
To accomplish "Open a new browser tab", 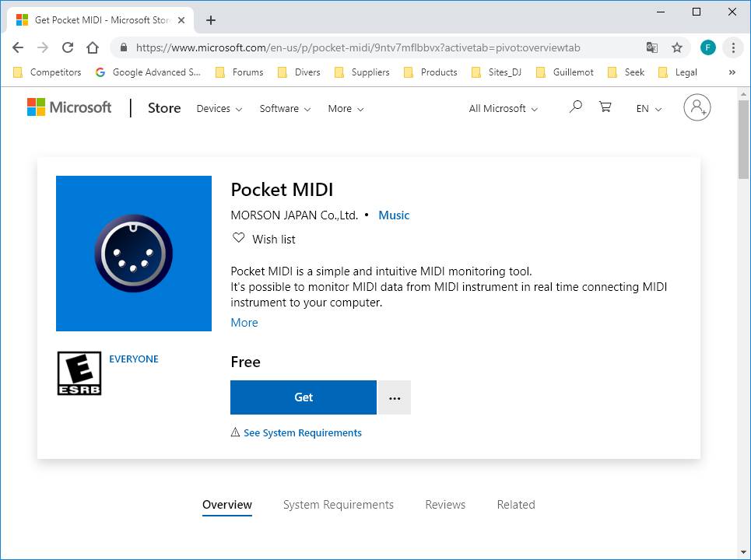I will pos(211,20).
